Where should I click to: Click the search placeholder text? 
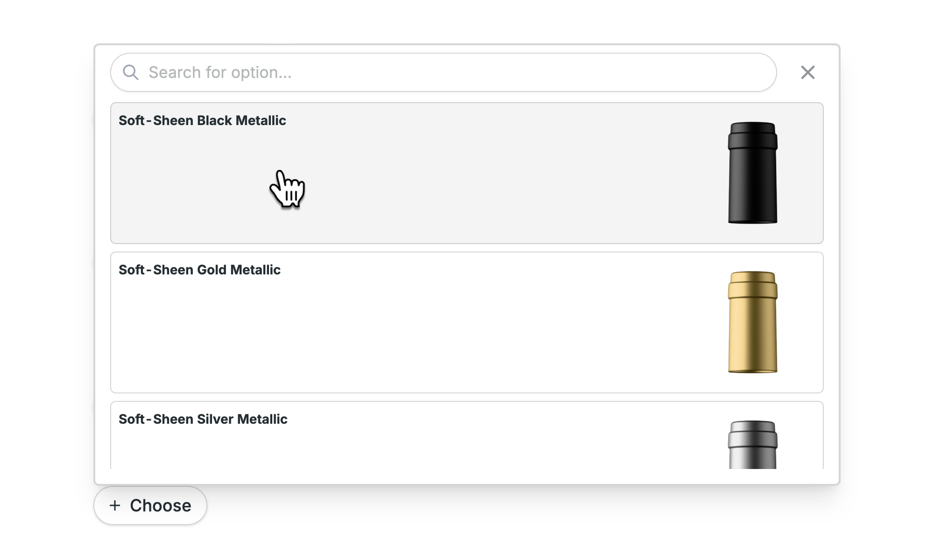coord(220,73)
